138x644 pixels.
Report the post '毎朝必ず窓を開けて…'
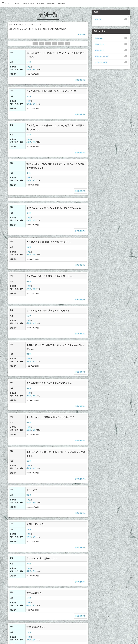pos(80,372)
